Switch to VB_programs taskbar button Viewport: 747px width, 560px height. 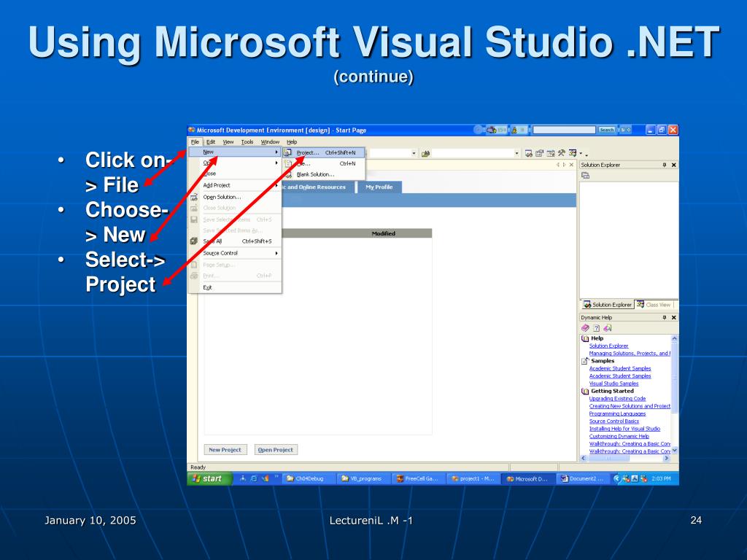pos(365,478)
